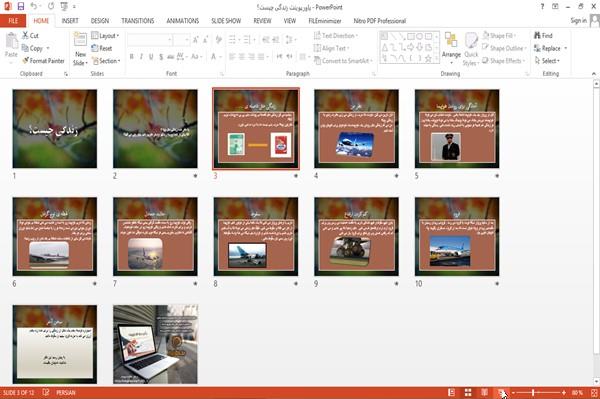
Task: Toggle Bold formatting
Action: (131, 57)
